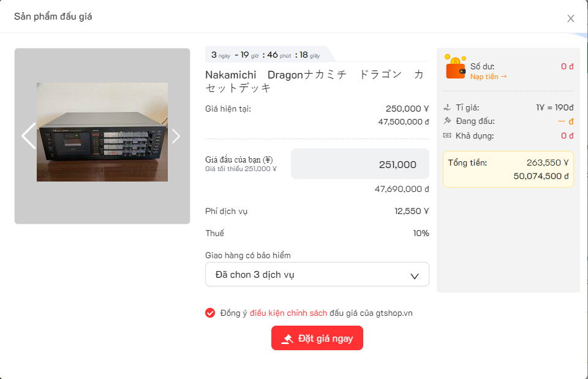The height and width of the screenshot is (379, 588).
Task: Close the auction product dialog
Action: 571,18
